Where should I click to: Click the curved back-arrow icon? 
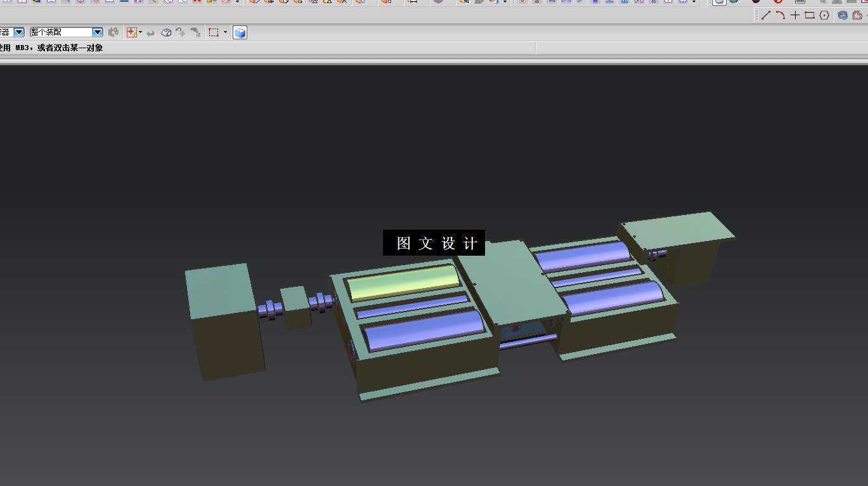151,32
